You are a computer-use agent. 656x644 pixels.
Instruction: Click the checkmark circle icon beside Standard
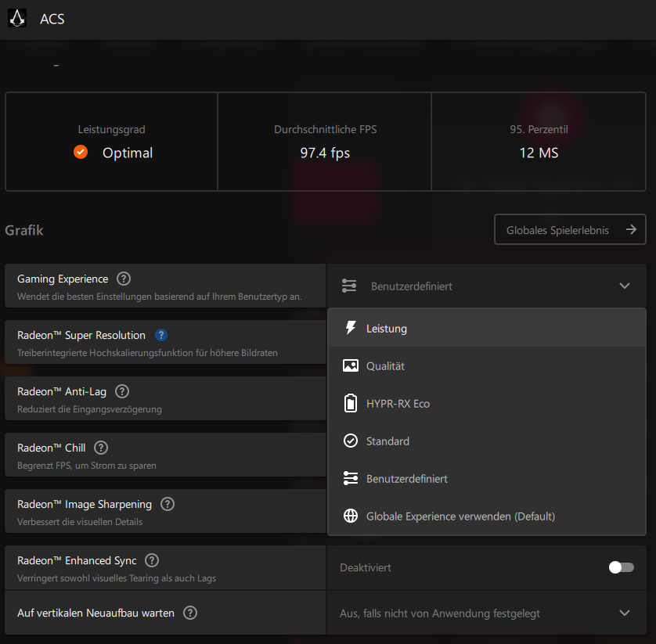point(351,441)
